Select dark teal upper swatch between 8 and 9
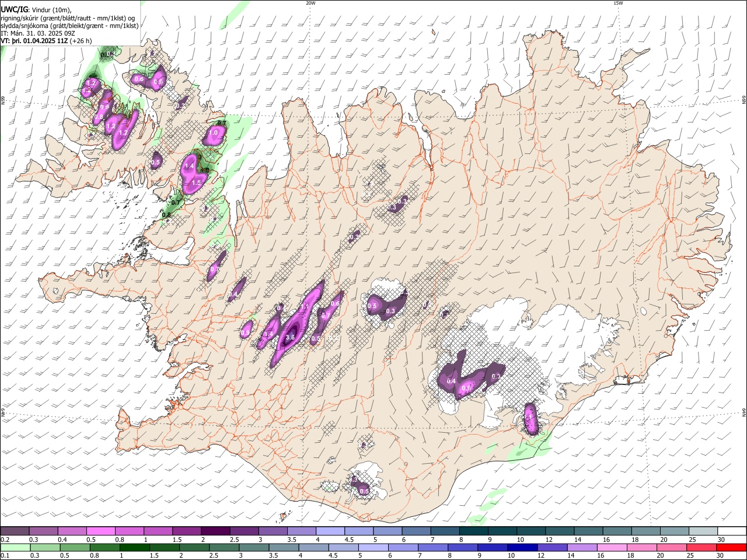Viewport: 747px width, 560px height. coord(473,531)
